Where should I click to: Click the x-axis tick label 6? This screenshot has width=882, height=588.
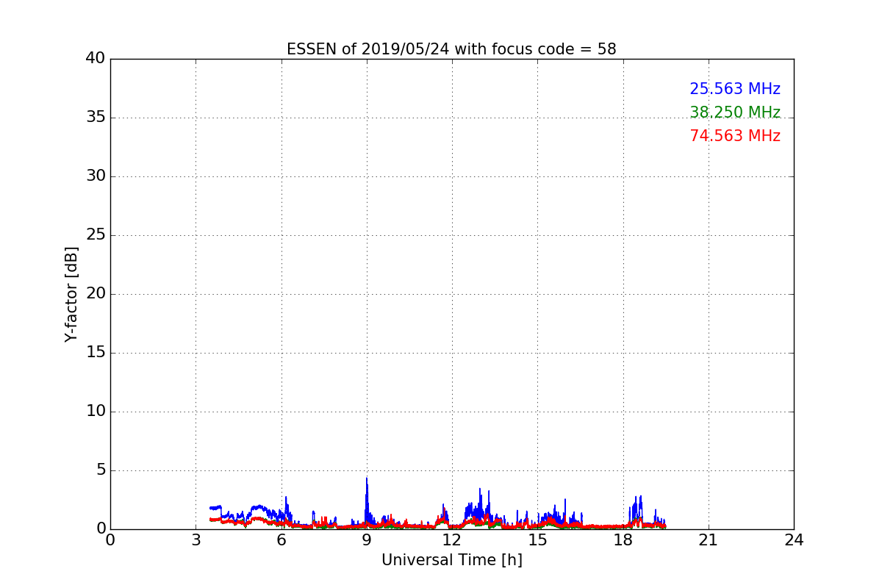[281, 540]
